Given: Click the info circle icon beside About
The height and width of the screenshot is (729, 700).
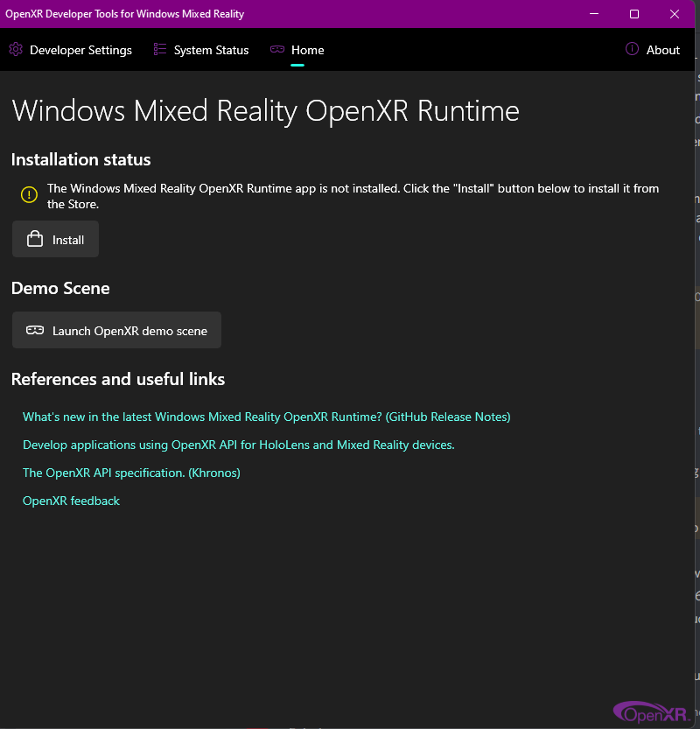Looking at the screenshot, I should (632, 49).
